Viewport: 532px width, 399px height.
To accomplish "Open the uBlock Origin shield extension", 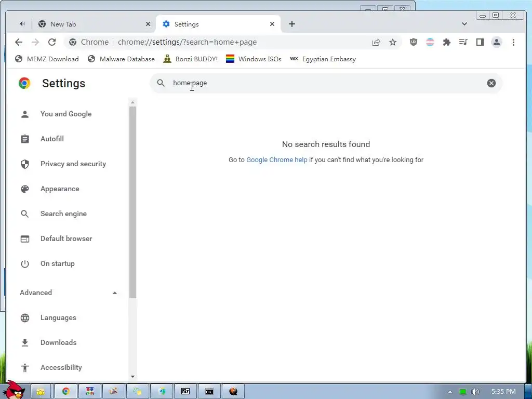I will (x=413, y=42).
